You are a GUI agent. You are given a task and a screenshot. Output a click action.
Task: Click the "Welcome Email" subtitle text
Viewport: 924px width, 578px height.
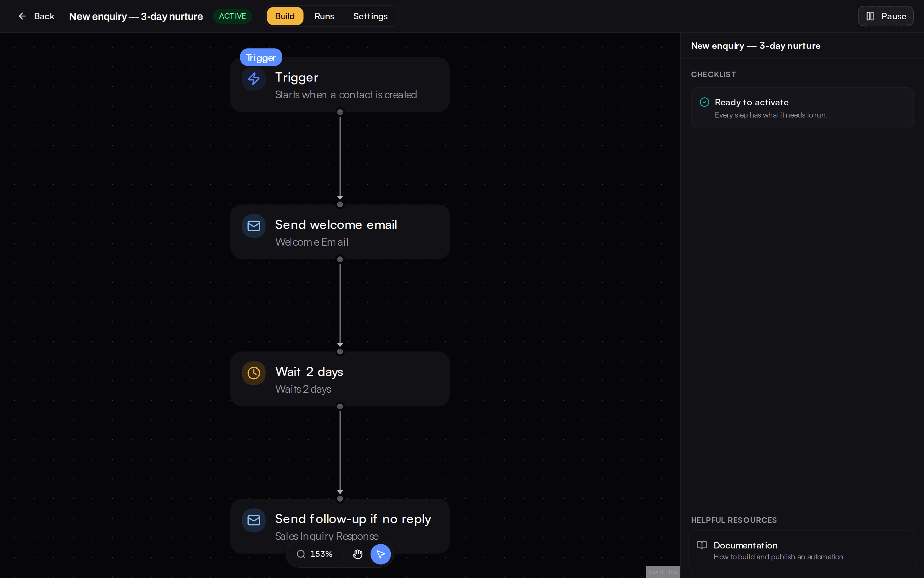312,242
